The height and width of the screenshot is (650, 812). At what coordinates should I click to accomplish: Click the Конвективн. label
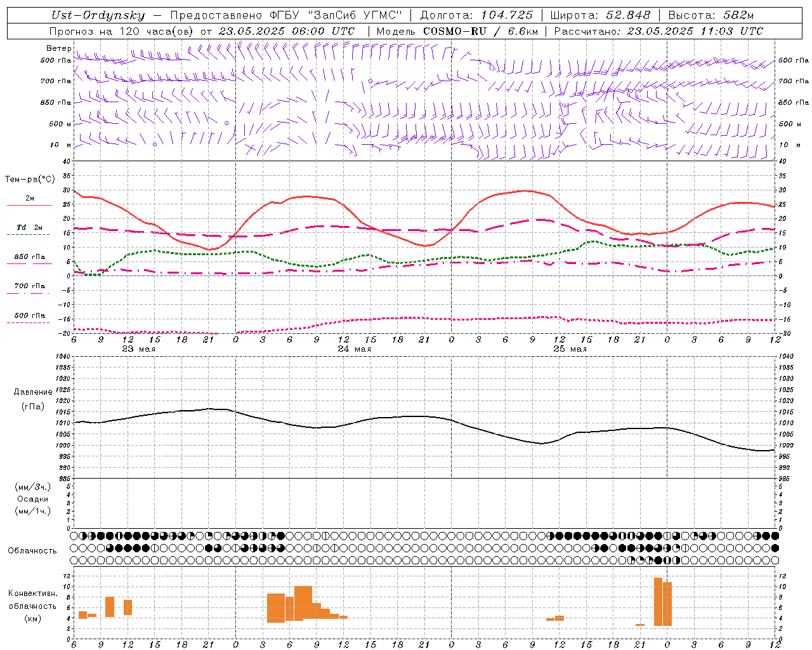32,594
